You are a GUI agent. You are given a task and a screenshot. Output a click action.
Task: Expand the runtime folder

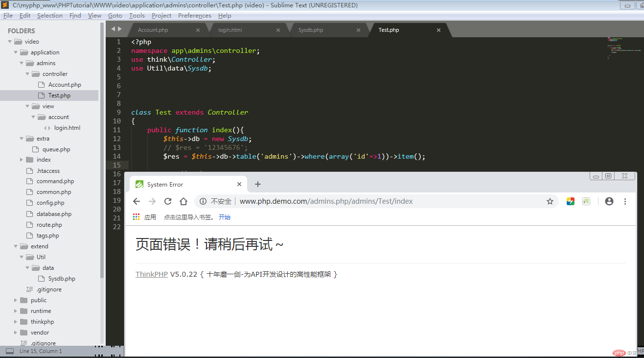(16, 311)
